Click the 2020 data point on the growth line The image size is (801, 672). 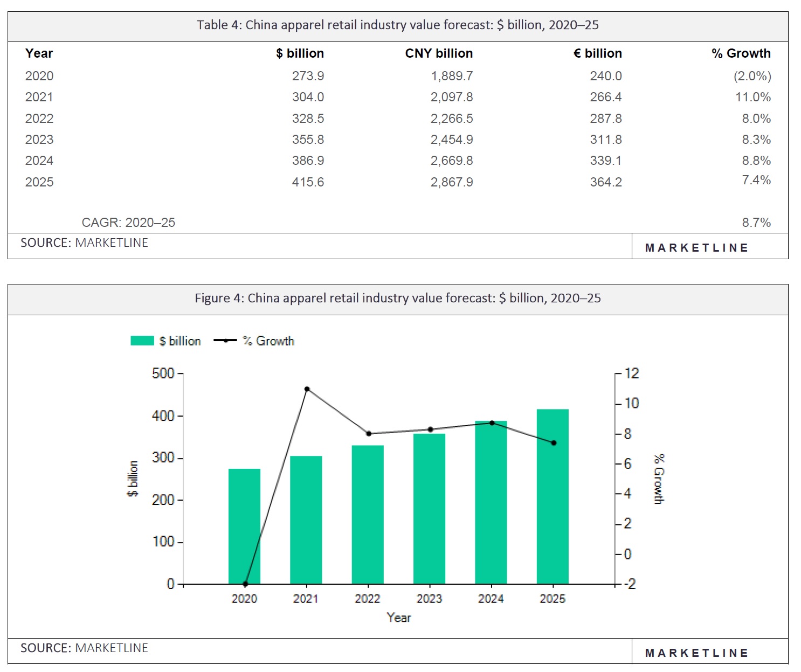coord(244,583)
